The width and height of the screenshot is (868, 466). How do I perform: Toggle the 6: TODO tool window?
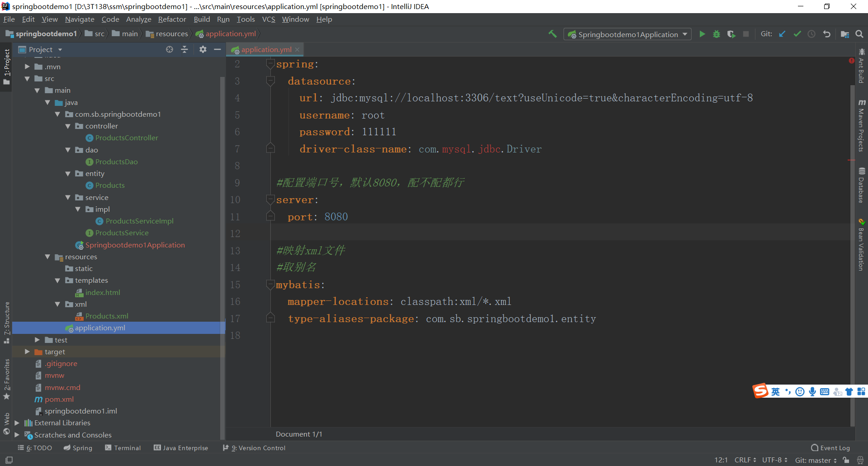[35, 448]
